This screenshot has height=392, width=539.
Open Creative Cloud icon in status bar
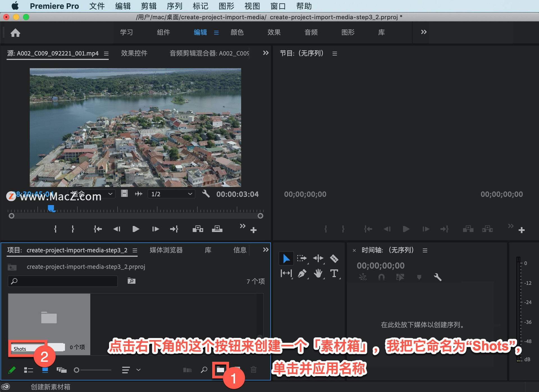coord(6,387)
